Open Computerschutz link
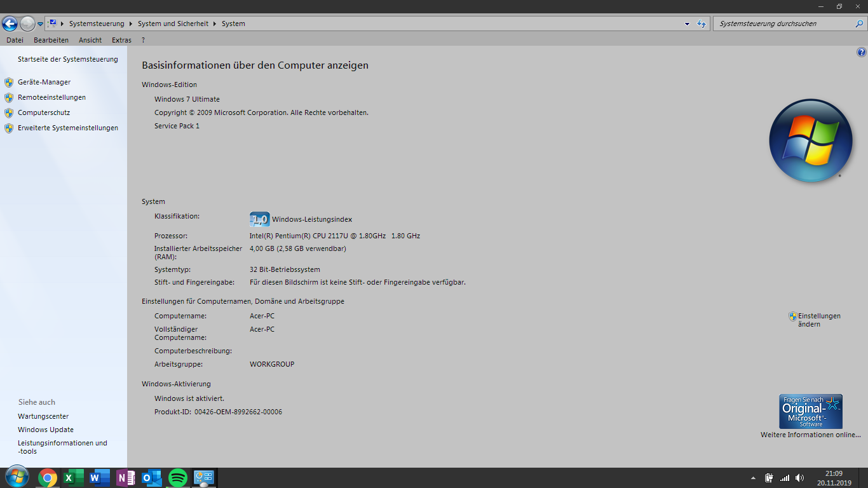Screen dimensions: 868x488 [x=44, y=112]
